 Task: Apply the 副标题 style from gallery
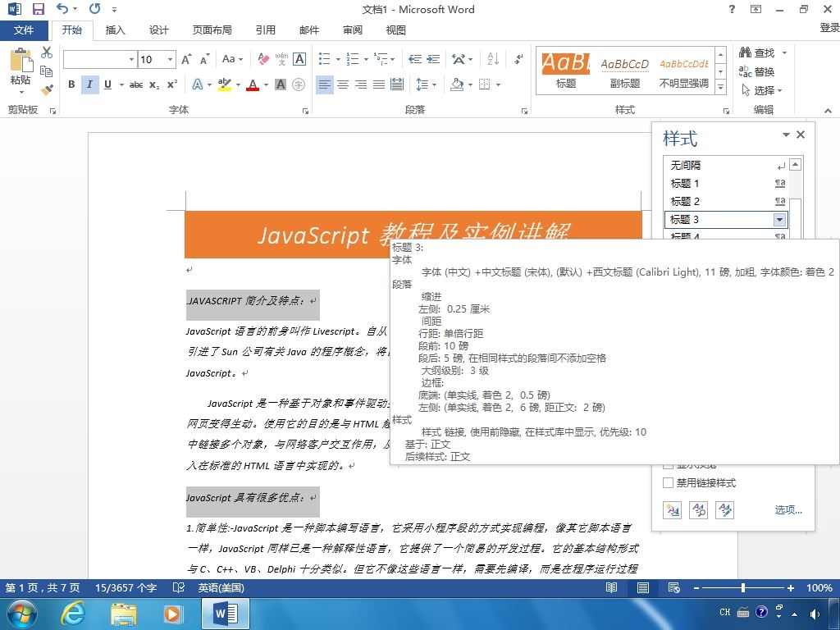click(624, 72)
